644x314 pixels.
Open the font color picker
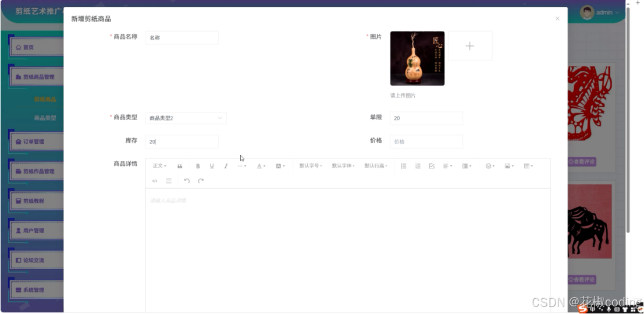(261, 166)
